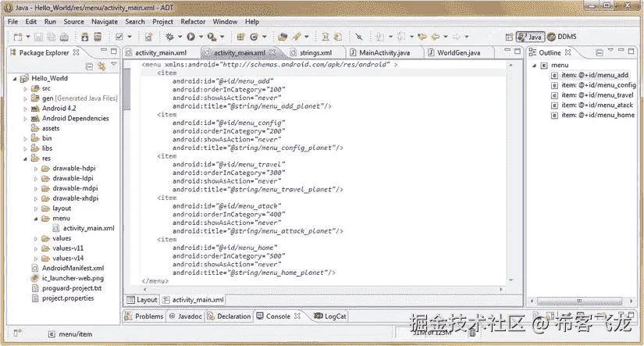Viewport: 644px width, 346px height.
Task: Open the Package Explorer view menu triangle
Action: (x=114, y=65)
